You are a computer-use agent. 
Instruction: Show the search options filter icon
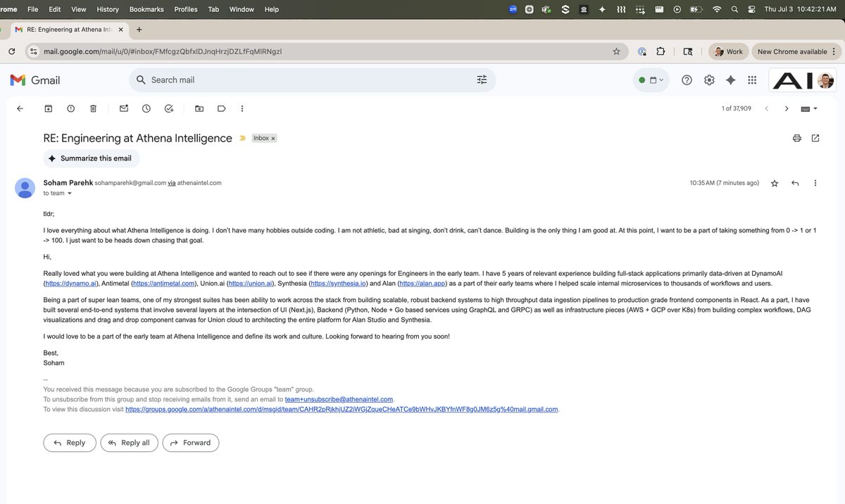tap(482, 80)
